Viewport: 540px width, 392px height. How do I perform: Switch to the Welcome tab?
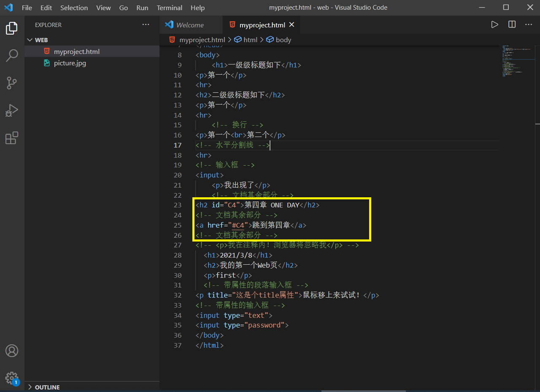(x=190, y=25)
